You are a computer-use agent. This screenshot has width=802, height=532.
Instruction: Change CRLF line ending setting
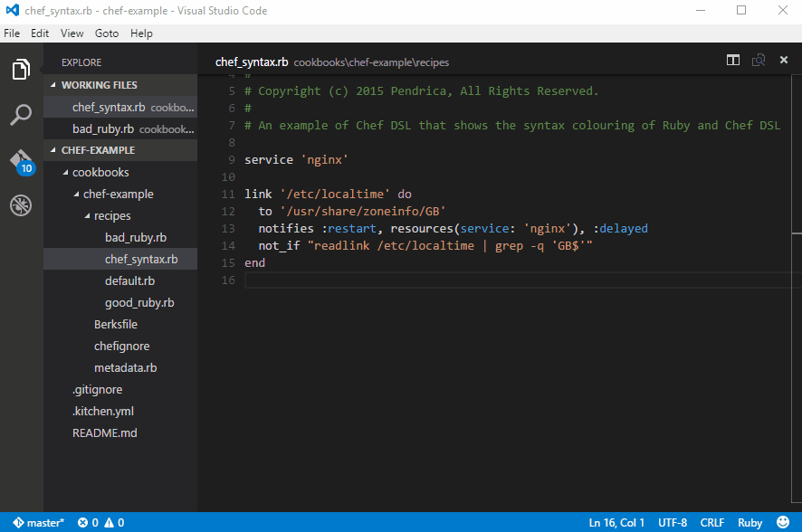click(712, 522)
